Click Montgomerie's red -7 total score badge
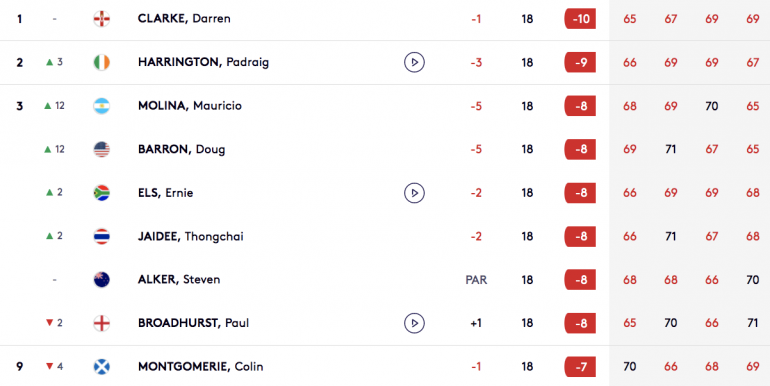Screen dimensions: 770x386 click(580, 367)
